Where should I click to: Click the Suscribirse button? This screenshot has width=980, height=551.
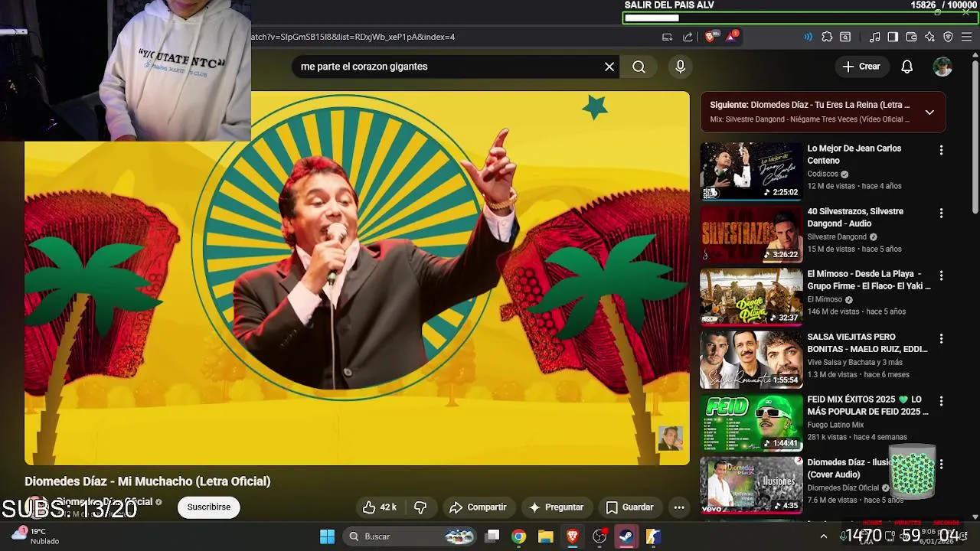click(x=209, y=507)
